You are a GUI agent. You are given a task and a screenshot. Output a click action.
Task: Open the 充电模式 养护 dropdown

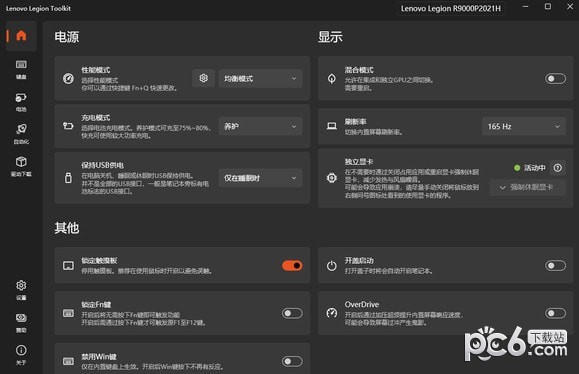(x=260, y=126)
